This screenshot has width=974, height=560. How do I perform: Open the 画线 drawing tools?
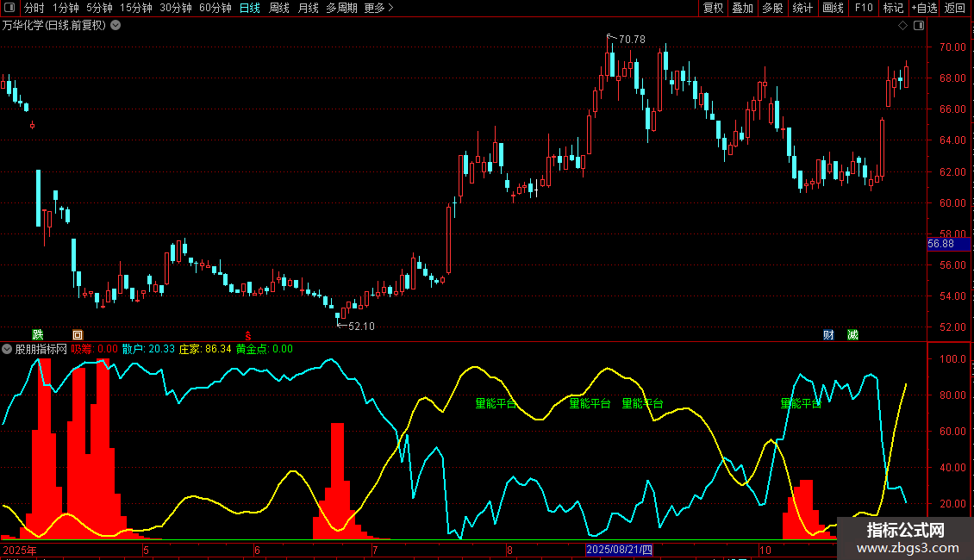point(833,8)
